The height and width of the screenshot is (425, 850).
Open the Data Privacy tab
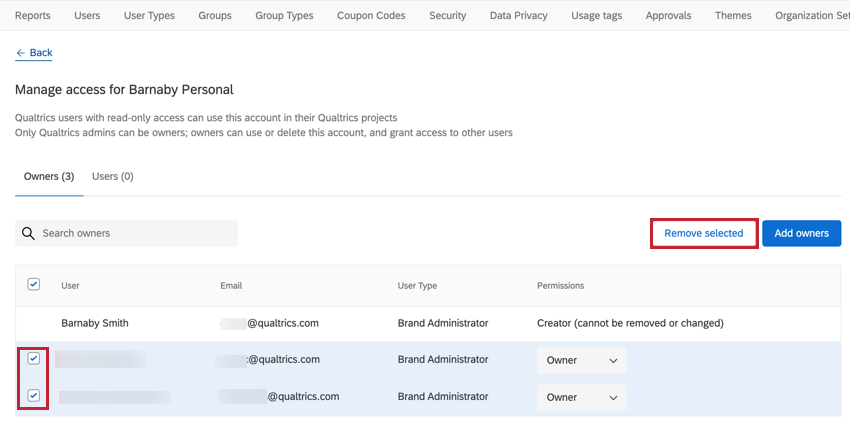(518, 16)
